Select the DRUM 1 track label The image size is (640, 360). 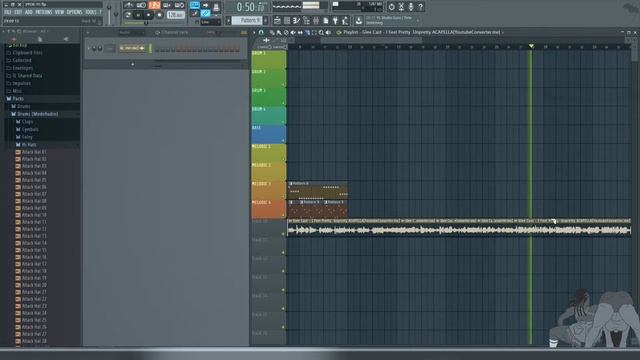(268, 60)
